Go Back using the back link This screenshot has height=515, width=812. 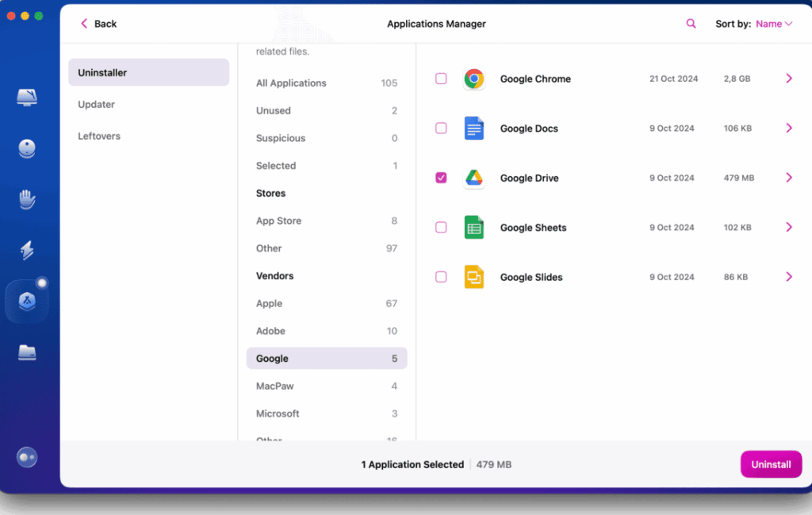coord(98,23)
